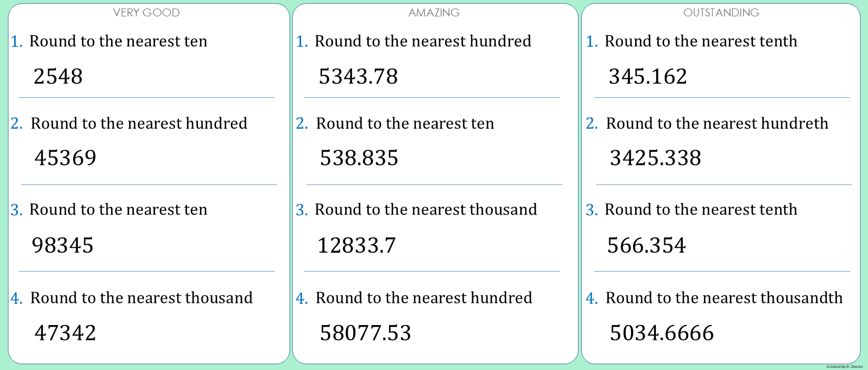The height and width of the screenshot is (370, 868).
Task: Click the OUTSTANDING column heading
Action: pyautogui.click(x=721, y=13)
